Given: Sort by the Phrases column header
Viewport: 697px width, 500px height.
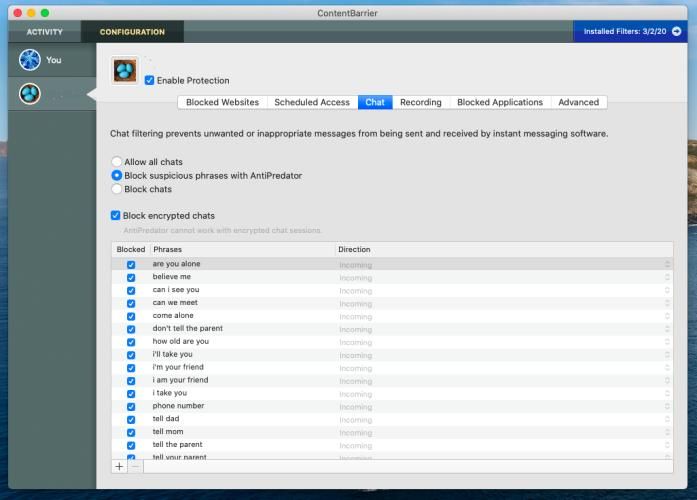Looking at the screenshot, I should (243, 249).
